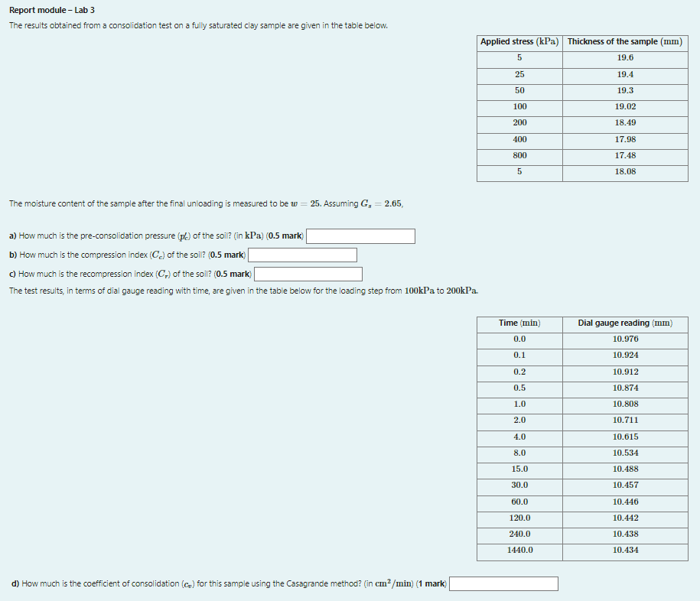The height and width of the screenshot is (601, 700).
Task: Click the recompression index answer box
Action: pyautogui.click(x=308, y=274)
